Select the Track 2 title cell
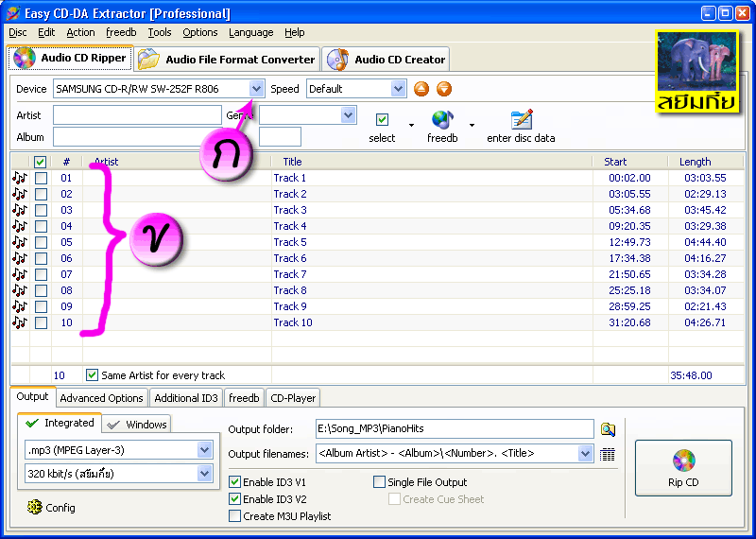Image resolution: width=756 pixels, height=539 pixels. point(432,194)
